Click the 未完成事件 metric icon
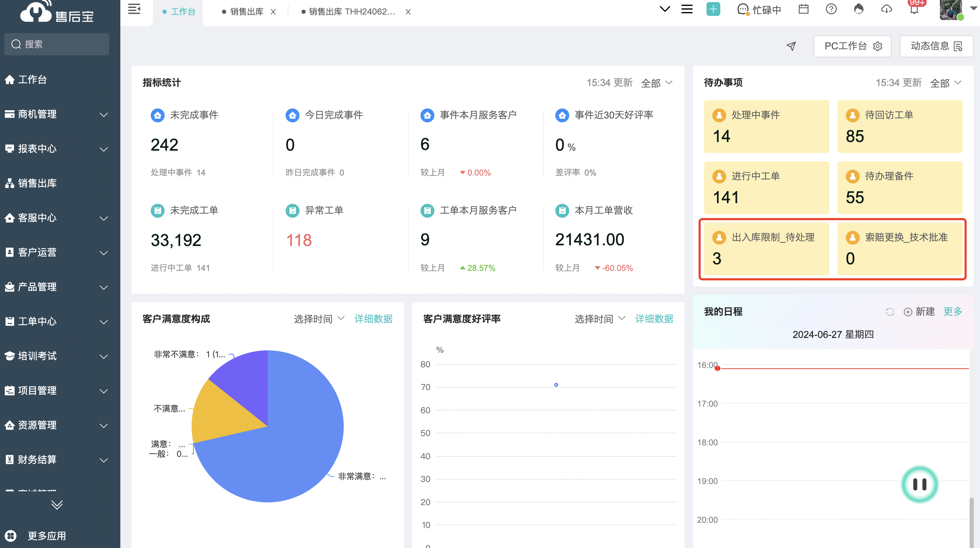 pyautogui.click(x=157, y=115)
